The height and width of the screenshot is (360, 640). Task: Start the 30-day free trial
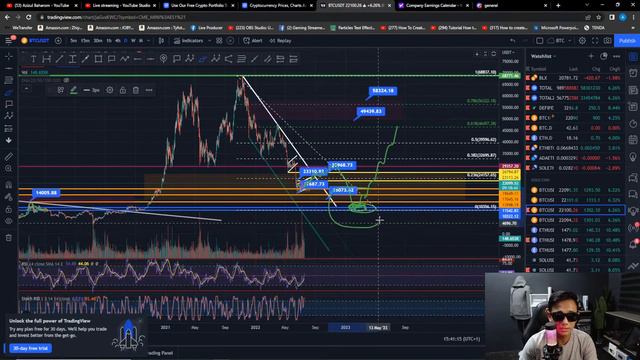[x=30, y=348]
